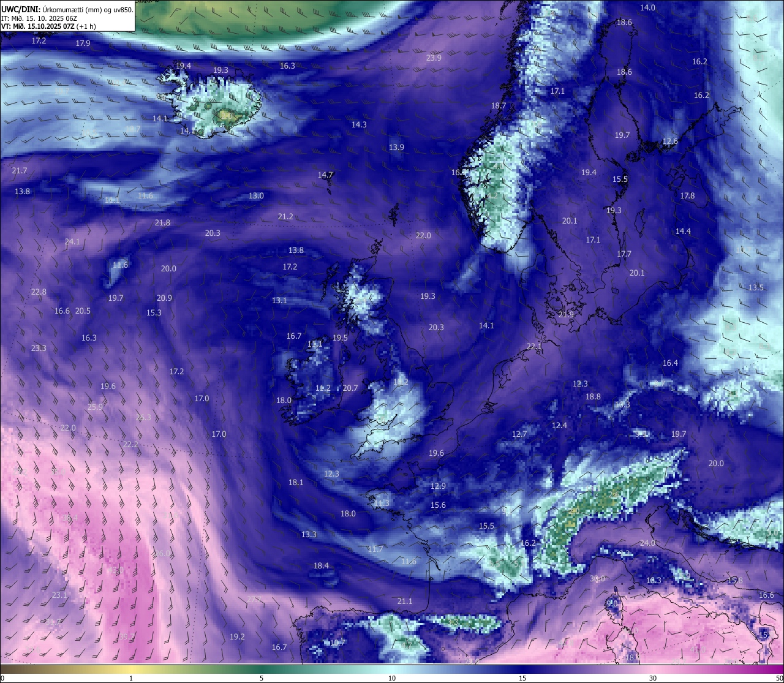Click the 21.9 value over Denmark

566,314
